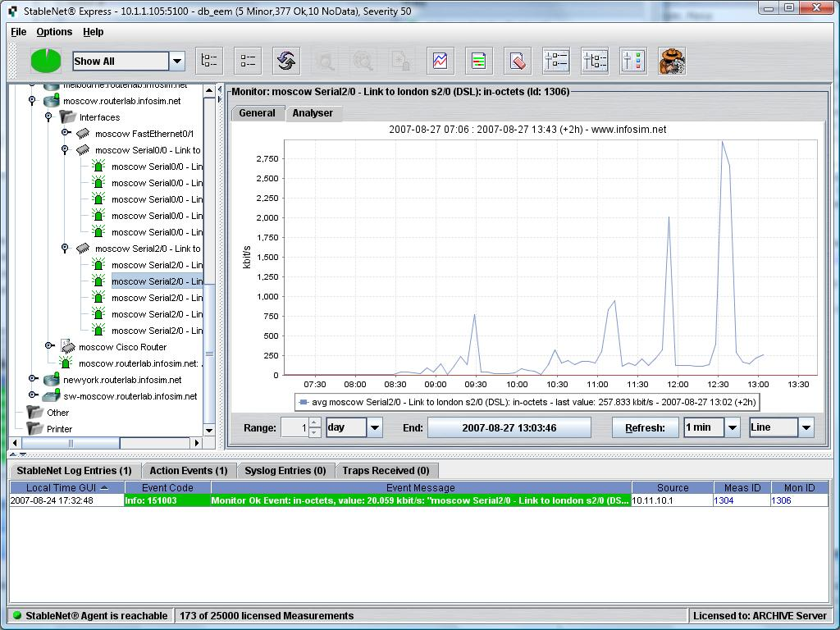This screenshot has width=840, height=630.
Task: Click the eraser document toolbar icon
Action: point(518,61)
